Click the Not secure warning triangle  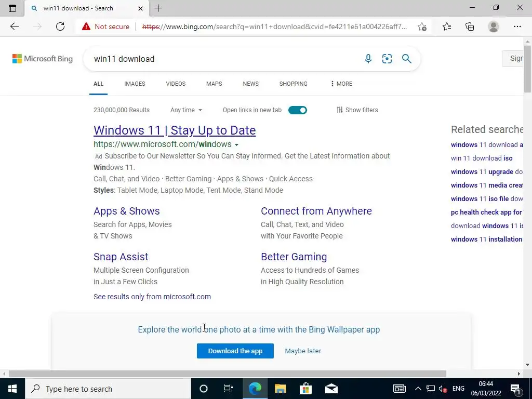point(86,26)
